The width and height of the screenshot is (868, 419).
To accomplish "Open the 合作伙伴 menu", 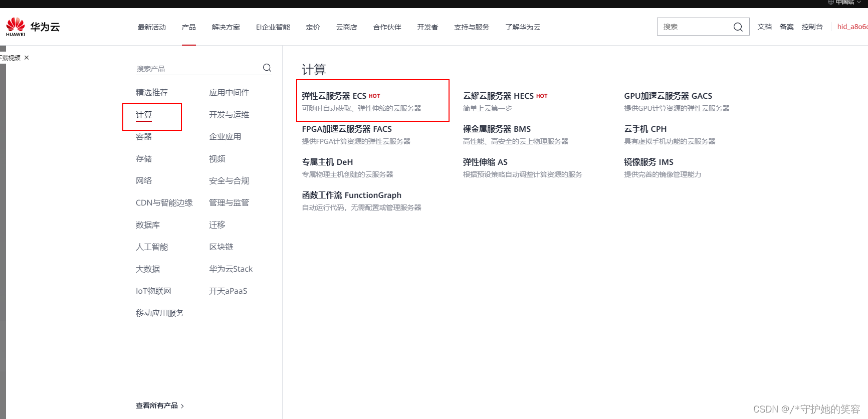I will click(387, 27).
